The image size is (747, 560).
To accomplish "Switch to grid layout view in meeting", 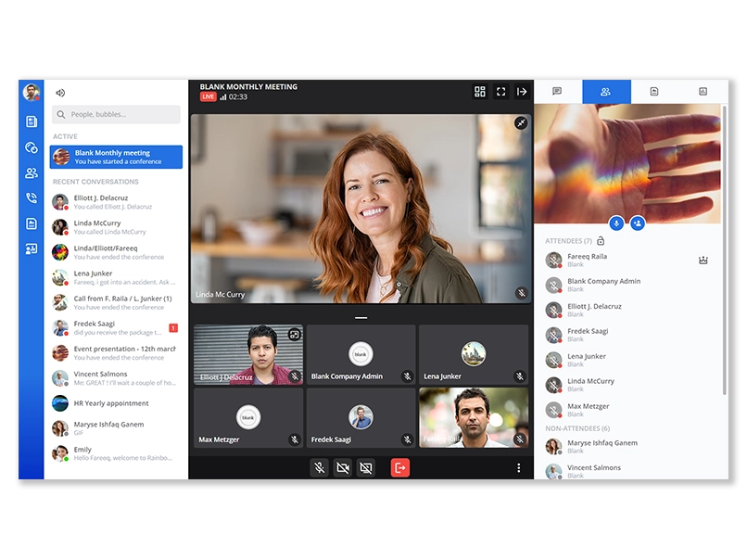I will 480,92.
